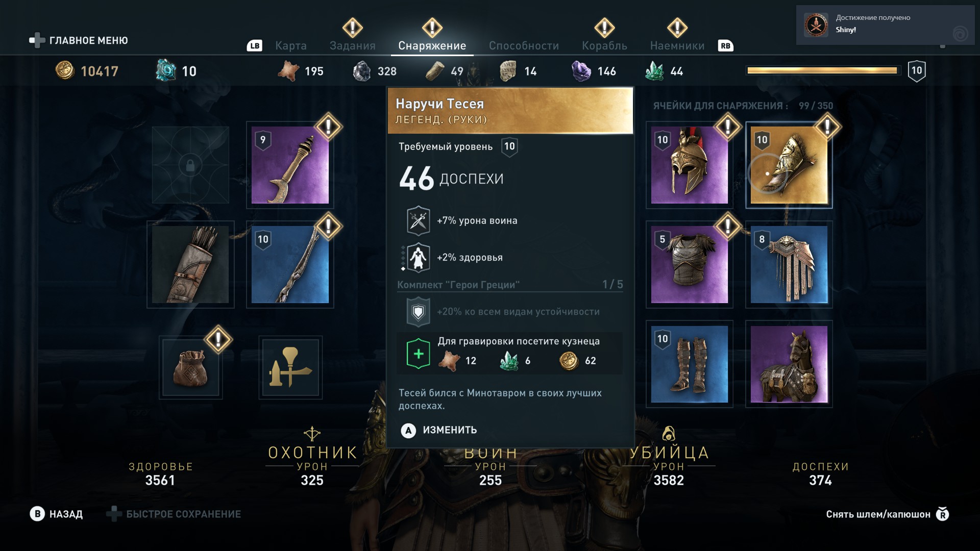Select the purple chest armor slot
Image resolution: width=980 pixels, height=551 pixels.
tap(689, 265)
